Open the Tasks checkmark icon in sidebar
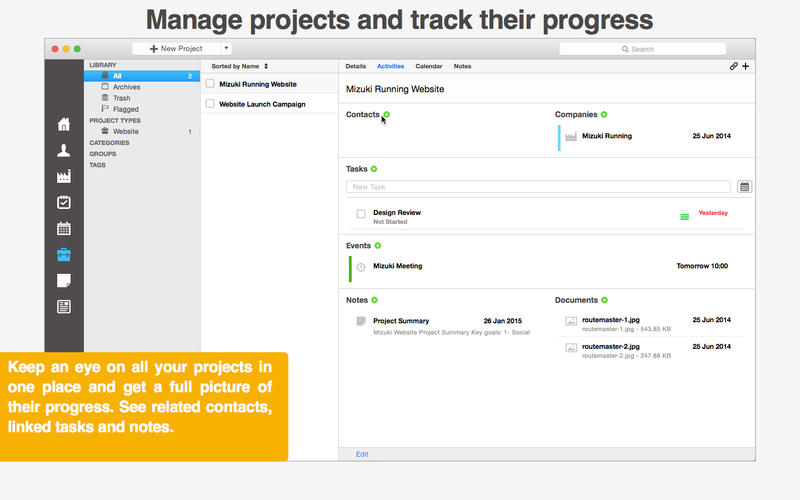Screen dimensions: 800x500 point(64,202)
